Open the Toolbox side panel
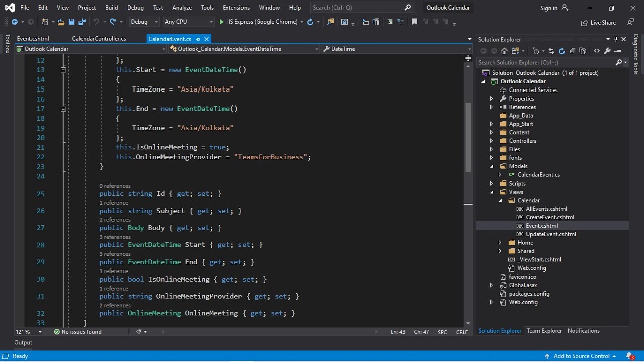The image size is (644, 362). 7,44
